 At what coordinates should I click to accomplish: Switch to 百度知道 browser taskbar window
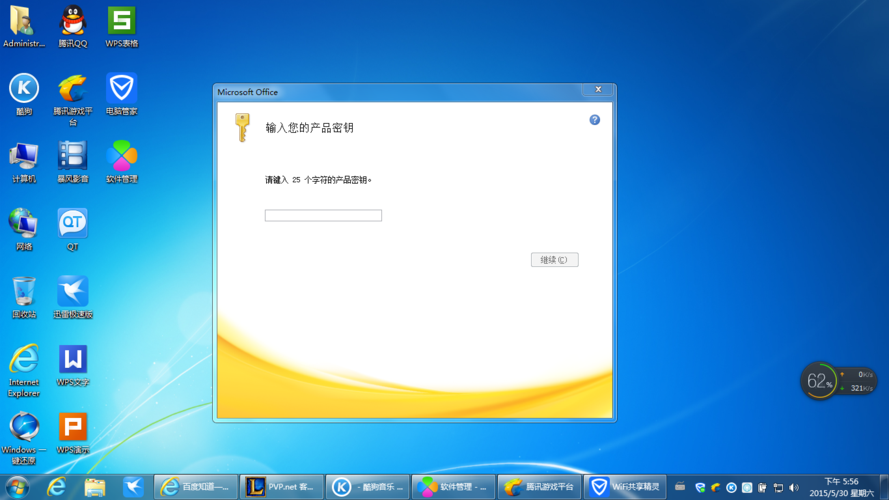pos(196,487)
